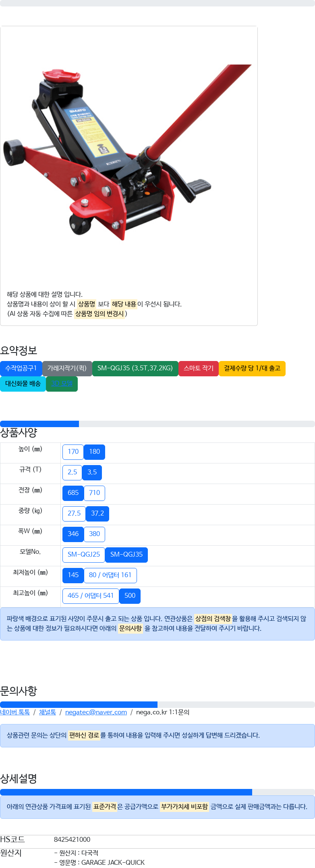
Task: Select model SM-QGJ35 option
Action: click(x=126, y=555)
